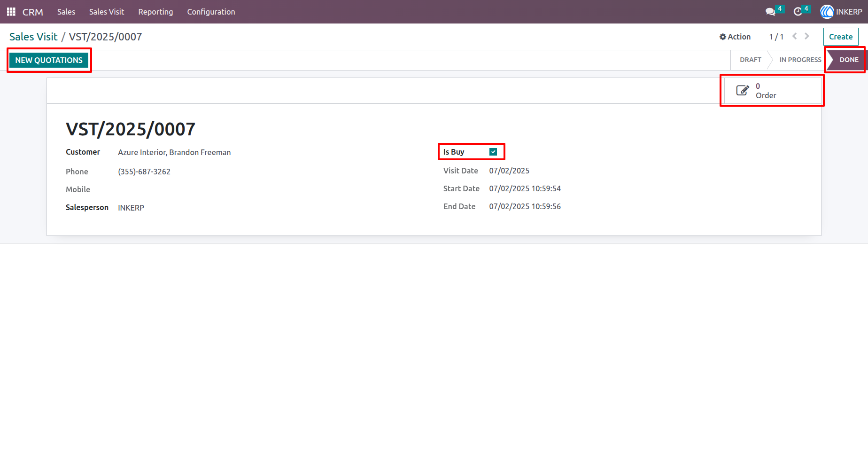
Task: Open the activities clock icon
Action: pyautogui.click(x=798, y=12)
